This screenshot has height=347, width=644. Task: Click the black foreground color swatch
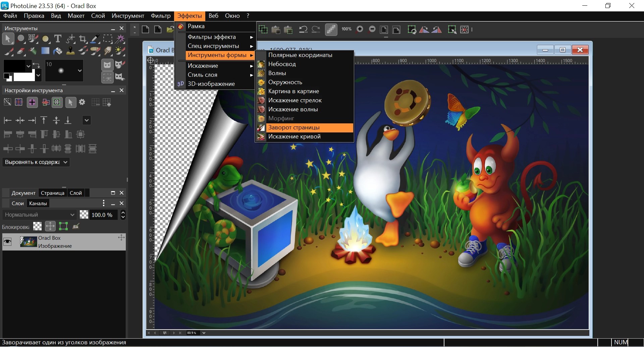[x=14, y=66]
